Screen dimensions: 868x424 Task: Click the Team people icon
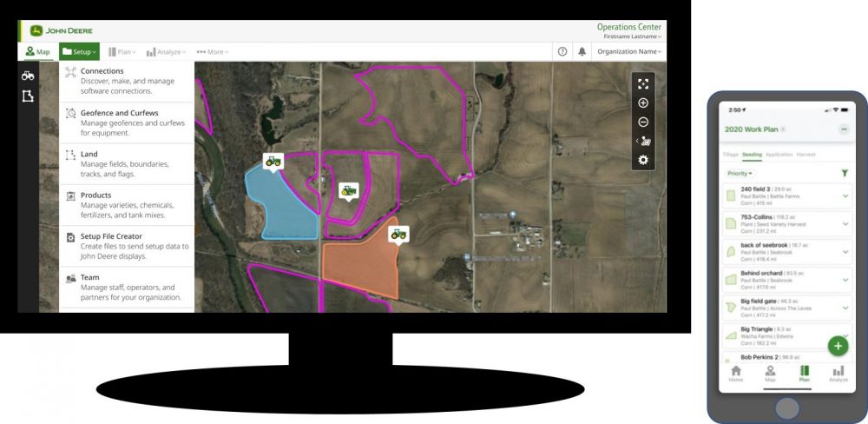click(x=70, y=278)
